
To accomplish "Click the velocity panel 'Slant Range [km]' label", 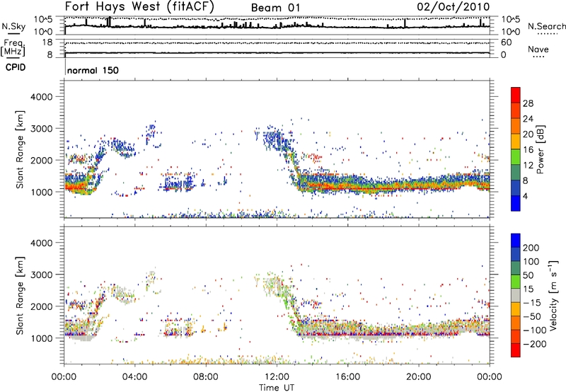I will point(20,296).
